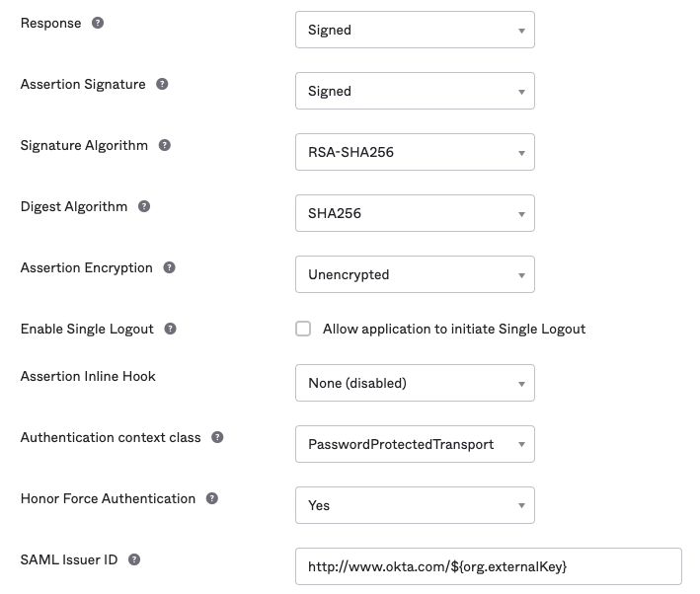
Task: Open the Response dropdown
Action: [415, 30]
